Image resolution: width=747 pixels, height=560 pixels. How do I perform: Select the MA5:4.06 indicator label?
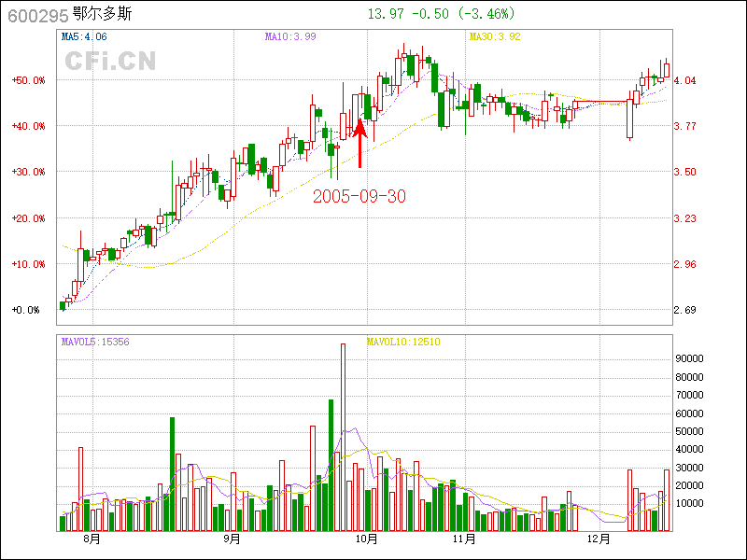[84, 37]
